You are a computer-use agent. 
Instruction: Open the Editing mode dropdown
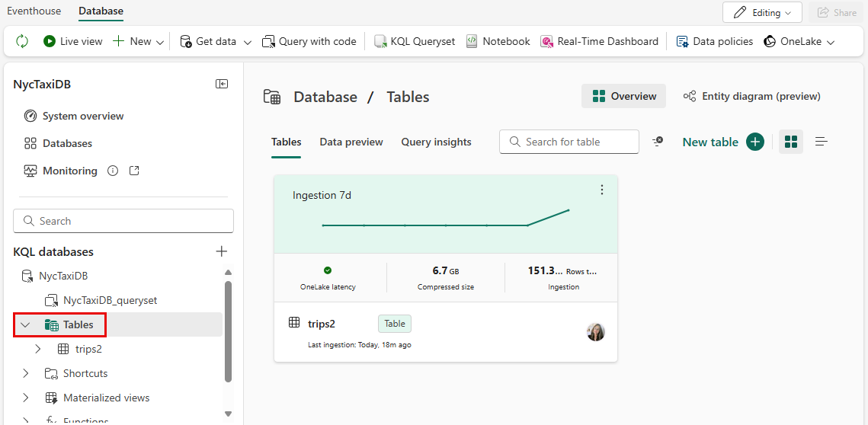tap(762, 12)
